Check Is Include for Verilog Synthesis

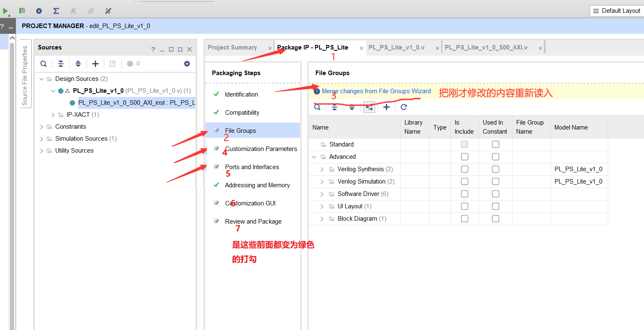465,169
